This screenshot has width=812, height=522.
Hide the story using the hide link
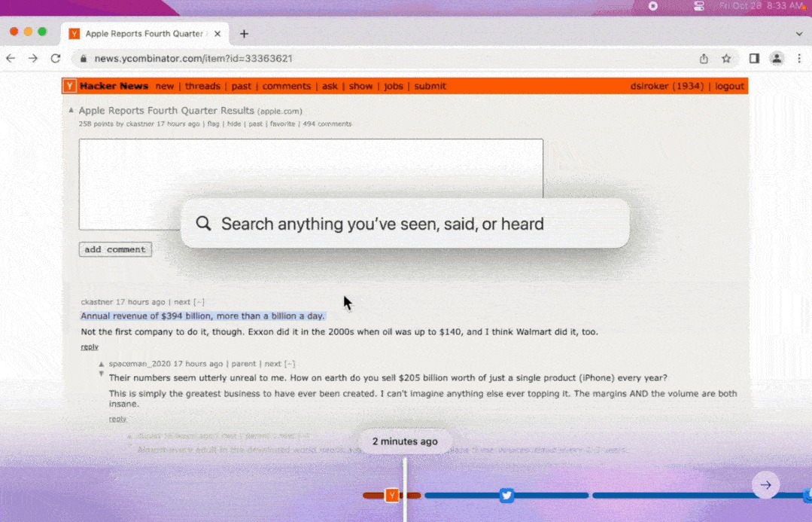click(x=234, y=124)
